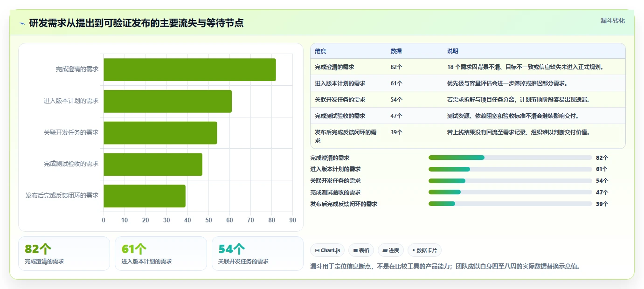
Task: Click the progress bar showing 82个
Action: [x=510, y=158]
